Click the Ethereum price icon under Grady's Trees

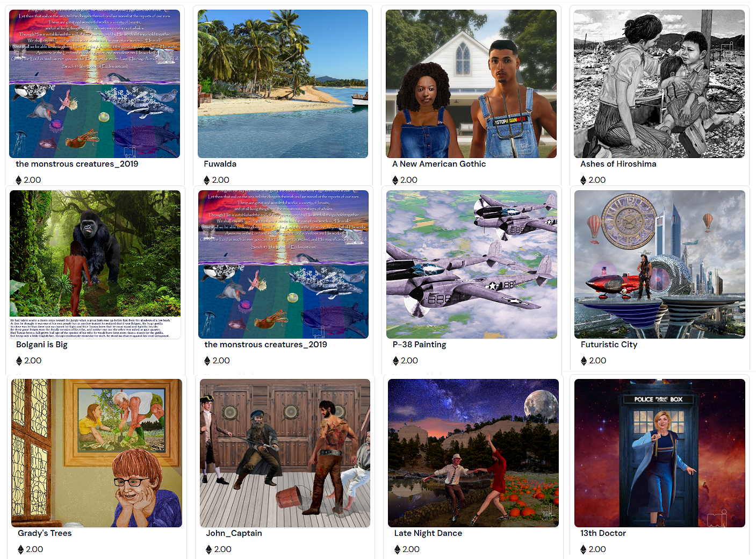point(21,549)
